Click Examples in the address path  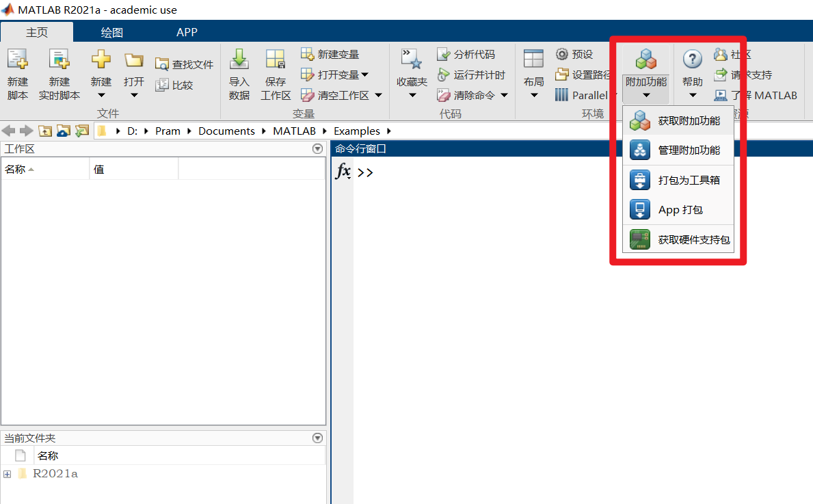(x=357, y=131)
